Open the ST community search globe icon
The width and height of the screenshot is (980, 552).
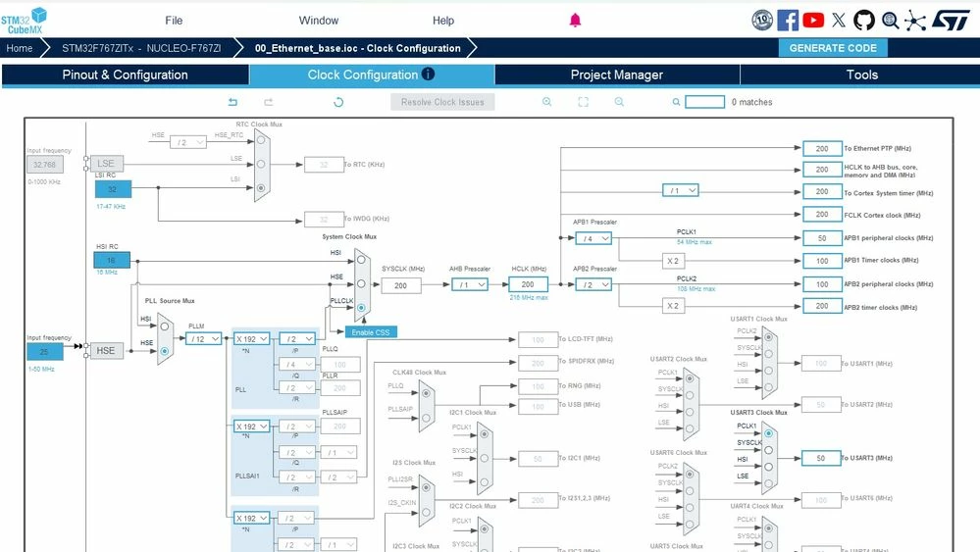point(890,21)
